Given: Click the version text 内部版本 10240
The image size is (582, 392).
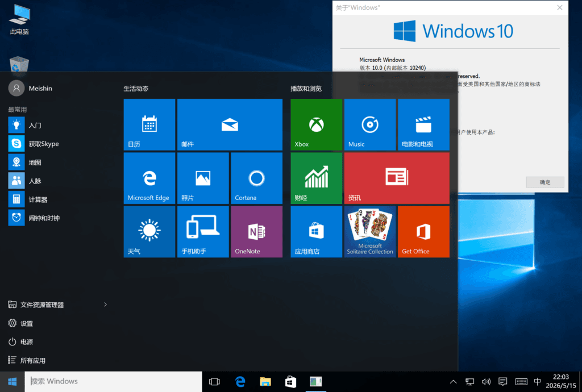Looking at the screenshot, I should [x=405, y=68].
